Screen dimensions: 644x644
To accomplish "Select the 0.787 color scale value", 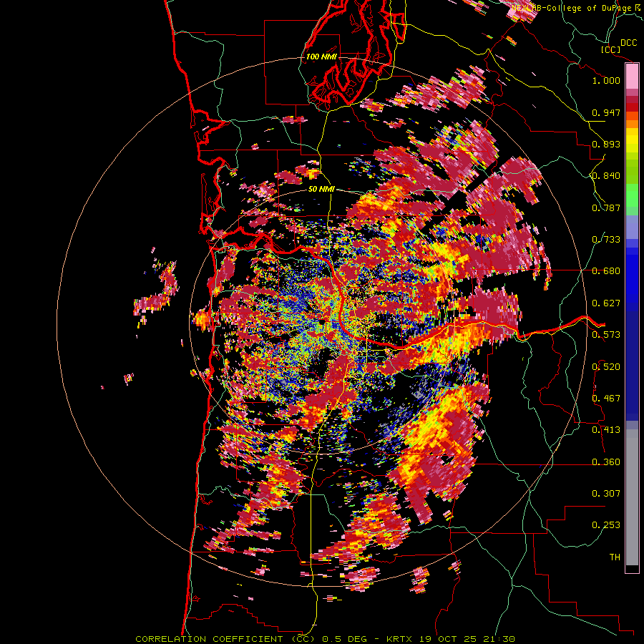I will point(606,208).
